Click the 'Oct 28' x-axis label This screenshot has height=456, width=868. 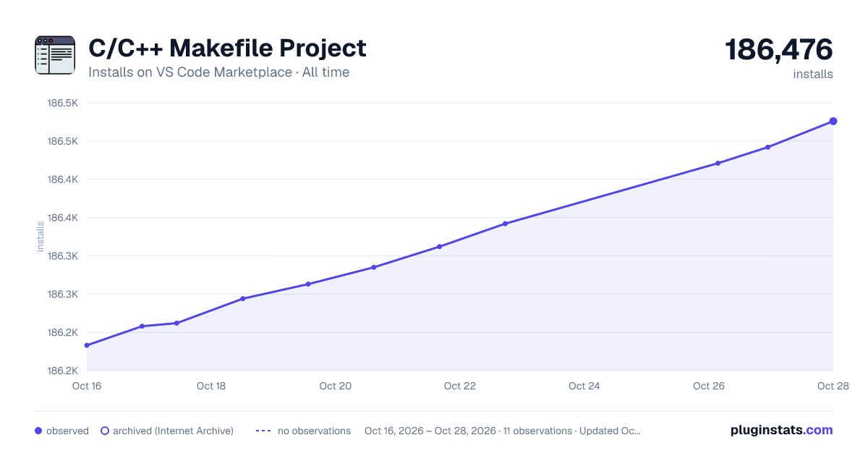point(832,386)
